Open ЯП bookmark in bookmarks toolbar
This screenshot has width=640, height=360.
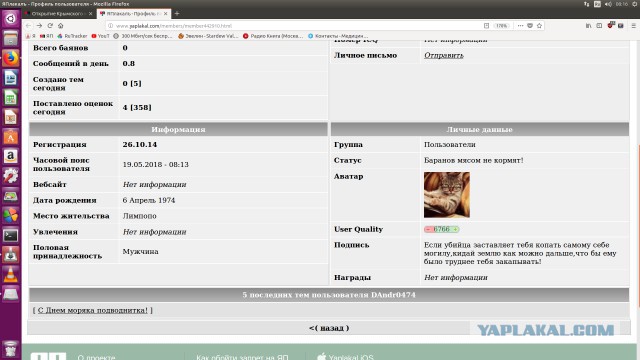pos(46,36)
